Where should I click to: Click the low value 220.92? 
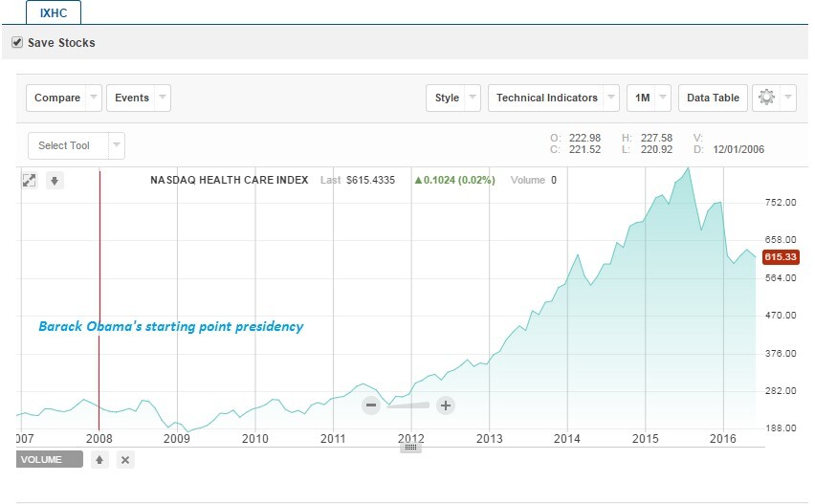click(x=656, y=149)
